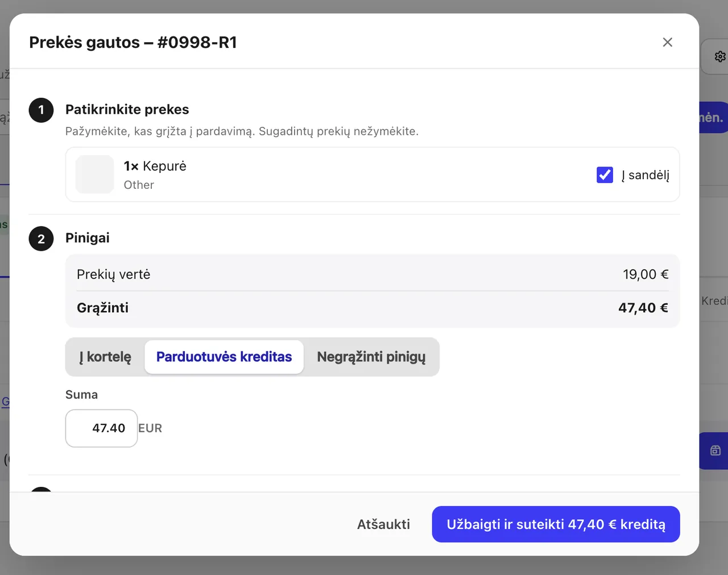Select Parduotuvės kreditas refund option
728x575 pixels.
tap(224, 357)
